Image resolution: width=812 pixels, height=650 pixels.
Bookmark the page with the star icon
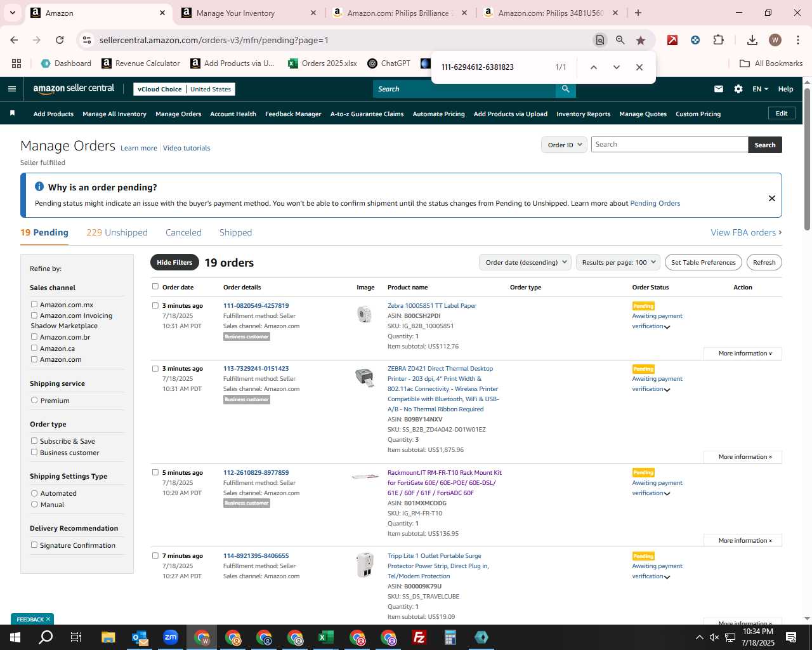tap(641, 40)
